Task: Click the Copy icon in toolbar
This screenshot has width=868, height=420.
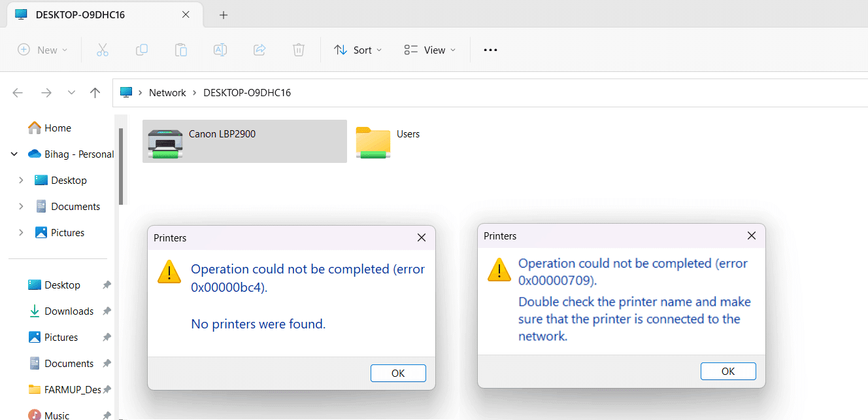Action: point(141,50)
